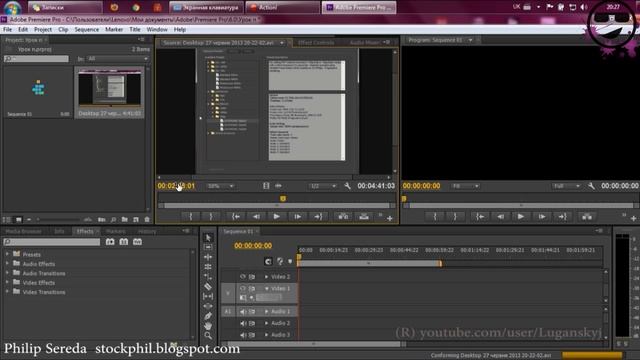Viewport: 640px width, 360px height.
Task: Switch Project panel to icon view
Action: (x=19, y=220)
